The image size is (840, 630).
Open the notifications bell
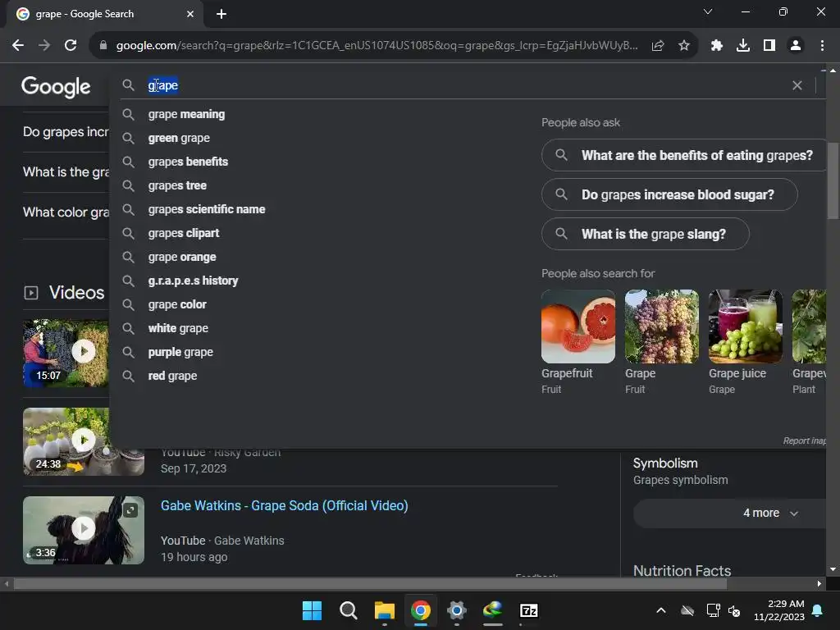click(818, 610)
